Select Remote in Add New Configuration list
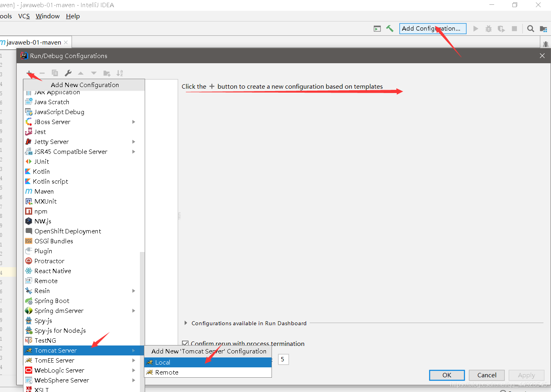 [x=82, y=281]
